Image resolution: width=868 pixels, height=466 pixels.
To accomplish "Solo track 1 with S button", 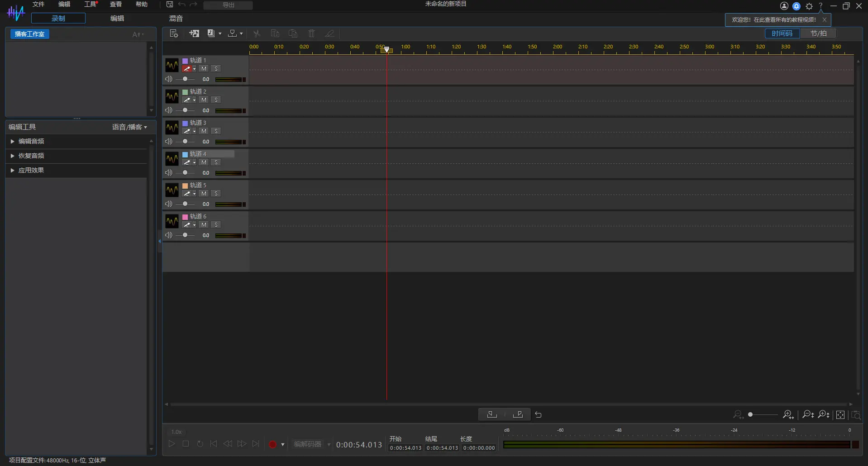I will pos(216,69).
